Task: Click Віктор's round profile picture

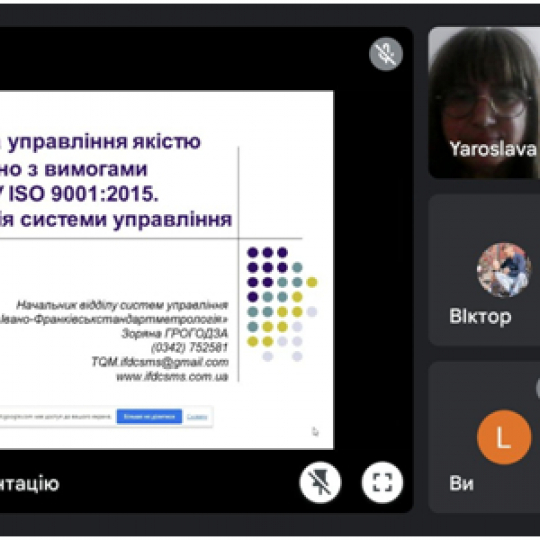Action: (x=504, y=270)
